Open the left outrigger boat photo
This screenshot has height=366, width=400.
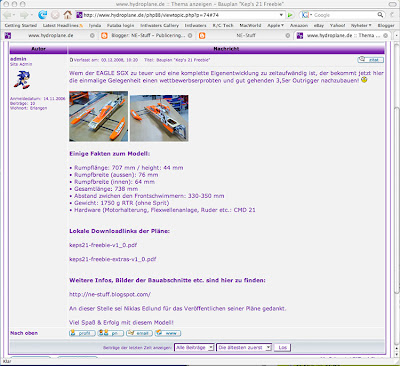pyautogui.click(x=99, y=116)
